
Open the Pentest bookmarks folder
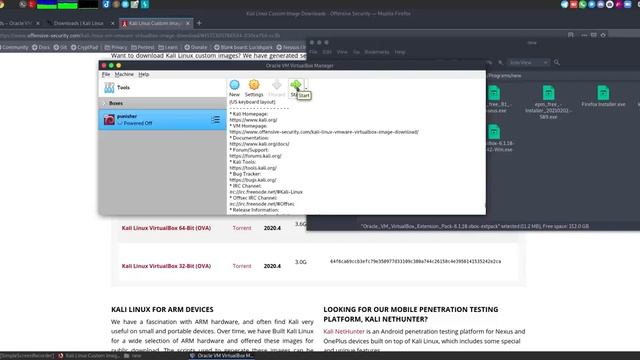click(143, 47)
